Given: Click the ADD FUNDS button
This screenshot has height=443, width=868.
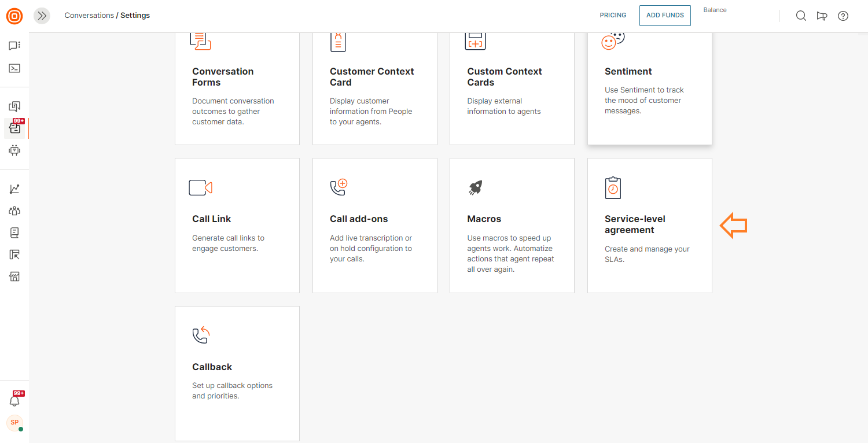Looking at the screenshot, I should [x=665, y=16].
